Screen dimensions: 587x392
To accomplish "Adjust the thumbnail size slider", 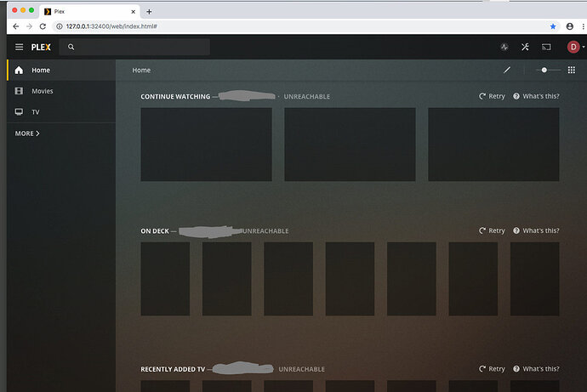I will pos(548,70).
